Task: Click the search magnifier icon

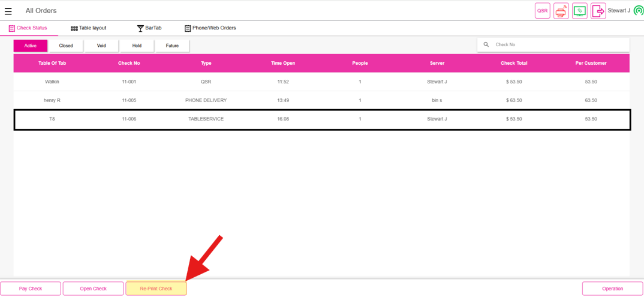Action: coord(486,44)
